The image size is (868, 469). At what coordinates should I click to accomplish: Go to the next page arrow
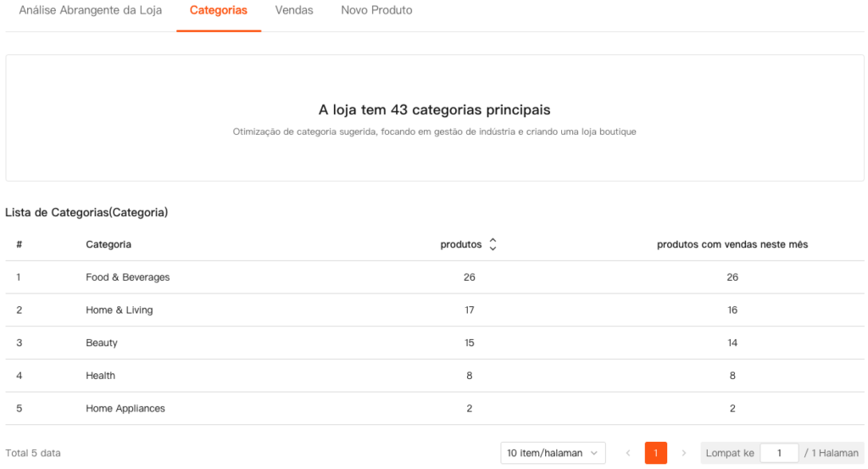point(683,453)
